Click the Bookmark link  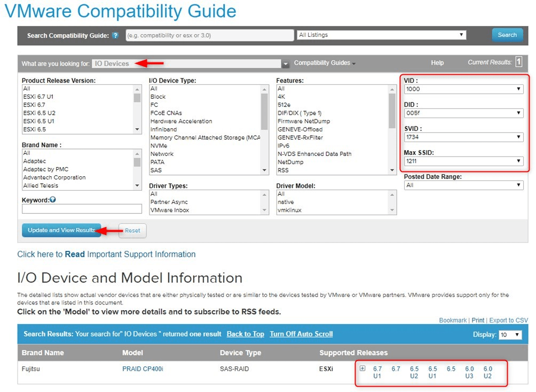(x=453, y=320)
